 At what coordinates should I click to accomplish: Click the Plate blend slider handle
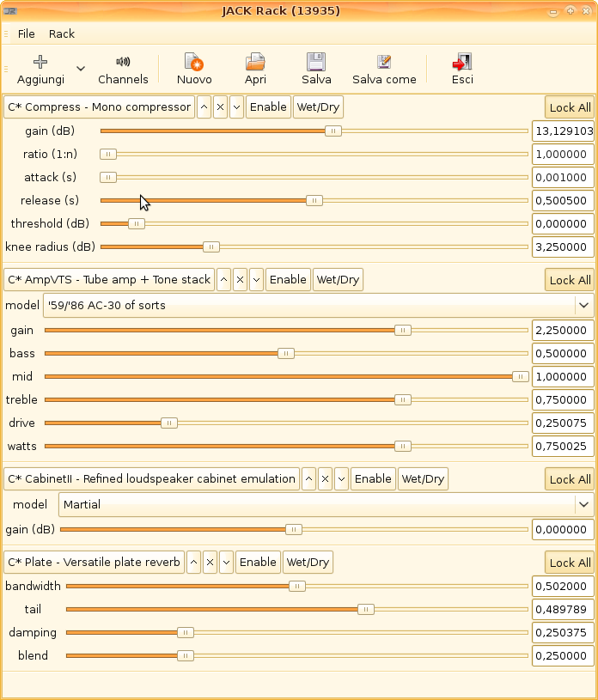[x=186, y=656]
